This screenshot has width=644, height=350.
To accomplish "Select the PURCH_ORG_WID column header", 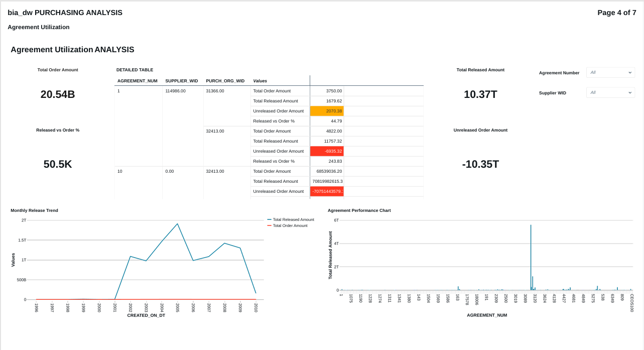I will (225, 81).
